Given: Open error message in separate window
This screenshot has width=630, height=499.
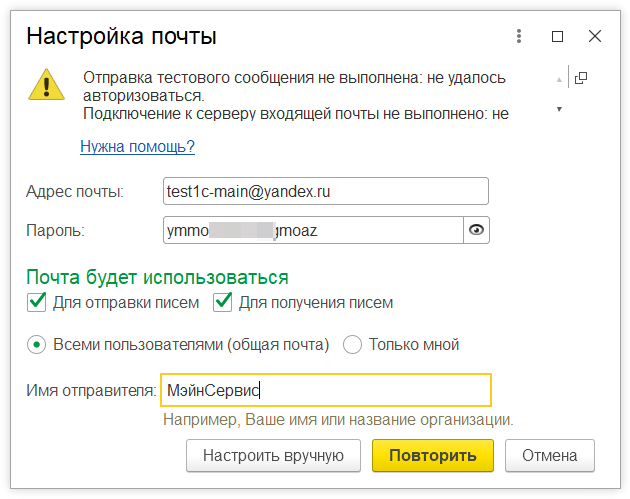Looking at the screenshot, I should [581, 78].
